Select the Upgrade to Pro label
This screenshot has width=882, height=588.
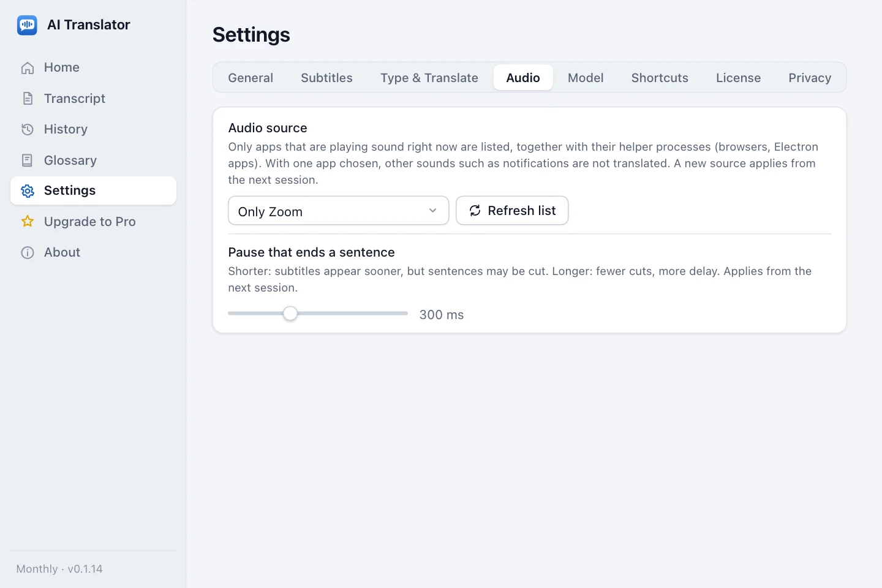pyautogui.click(x=90, y=222)
